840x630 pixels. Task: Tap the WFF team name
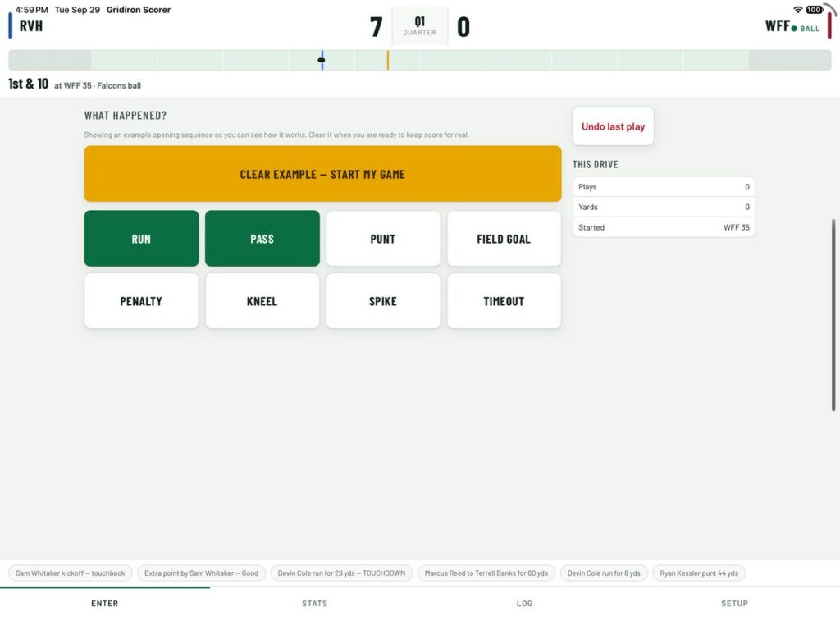click(x=778, y=25)
